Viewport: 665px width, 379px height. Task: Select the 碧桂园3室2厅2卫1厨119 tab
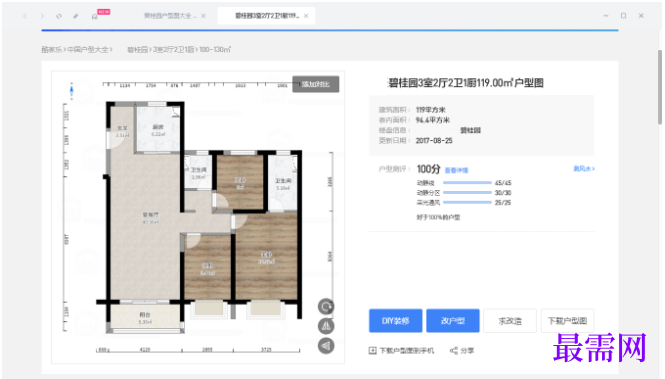267,16
